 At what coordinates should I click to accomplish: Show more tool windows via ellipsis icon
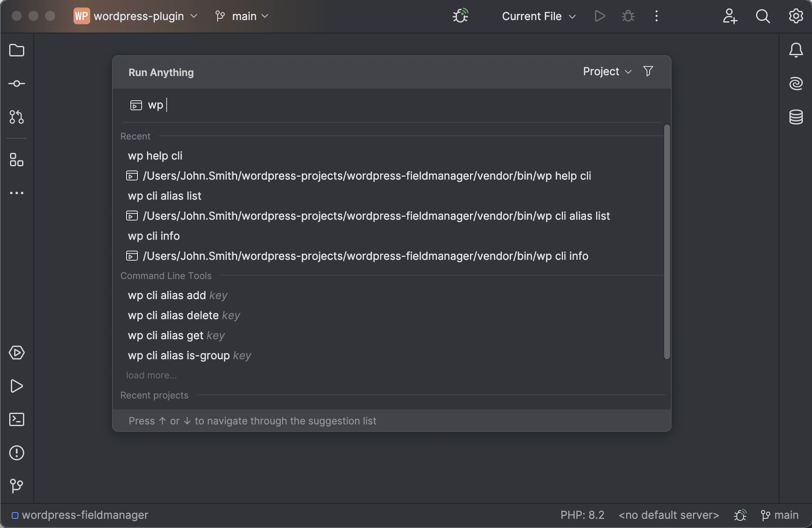(x=17, y=193)
